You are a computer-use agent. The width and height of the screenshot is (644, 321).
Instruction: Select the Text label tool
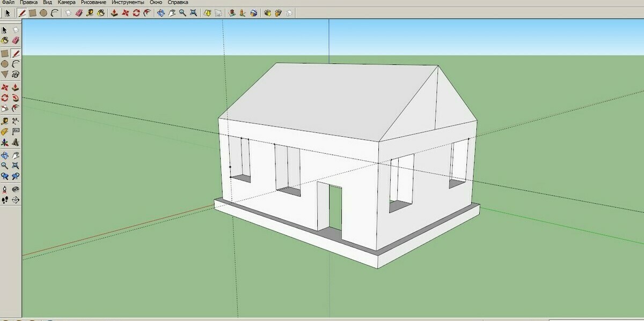pyautogui.click(x=16, y=131)
